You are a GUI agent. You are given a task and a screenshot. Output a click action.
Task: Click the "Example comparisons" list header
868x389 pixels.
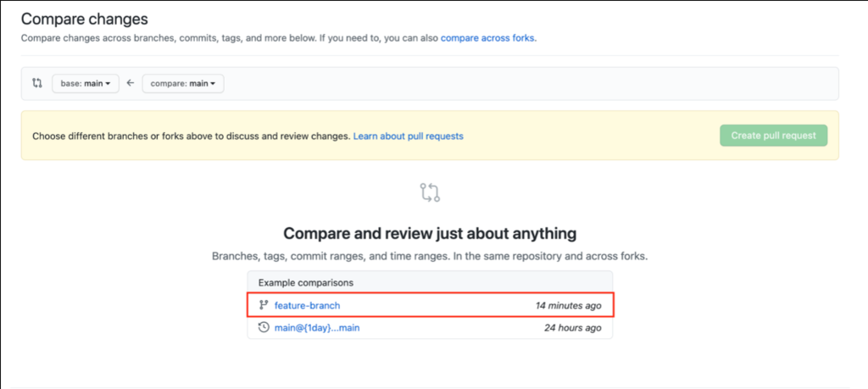coord(306,282)
